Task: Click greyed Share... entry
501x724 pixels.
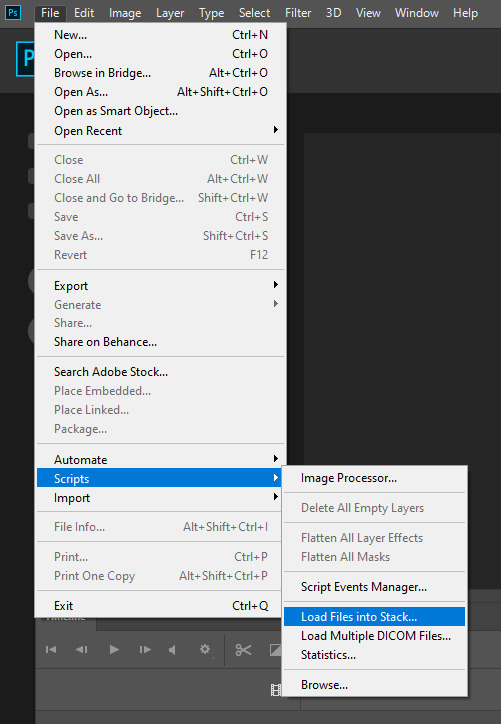Action: (160, 323)
